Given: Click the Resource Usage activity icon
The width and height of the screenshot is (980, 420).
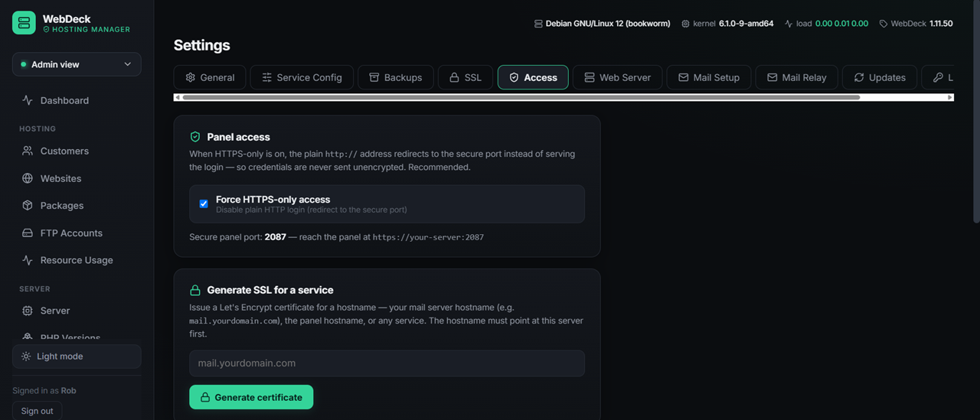Looking at the screenshot, I should pyautogui.click(x=28, y=260).
